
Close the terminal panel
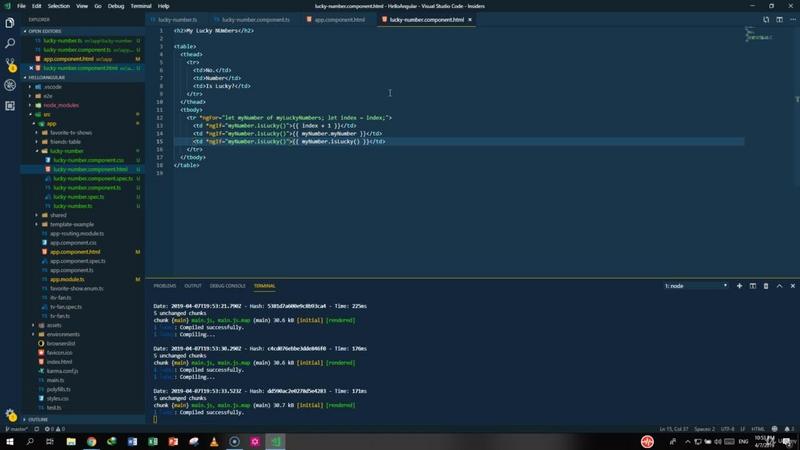[x=792, y=286]
